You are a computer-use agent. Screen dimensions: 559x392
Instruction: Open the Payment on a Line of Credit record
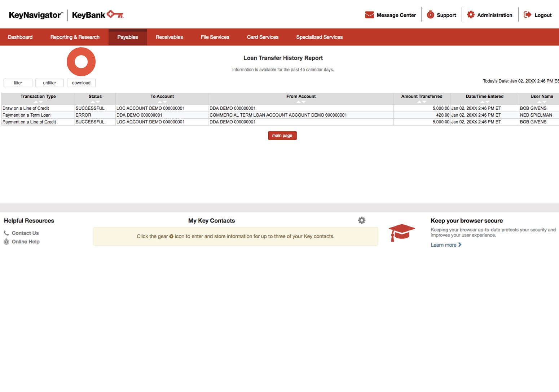[x=29, y=122]
